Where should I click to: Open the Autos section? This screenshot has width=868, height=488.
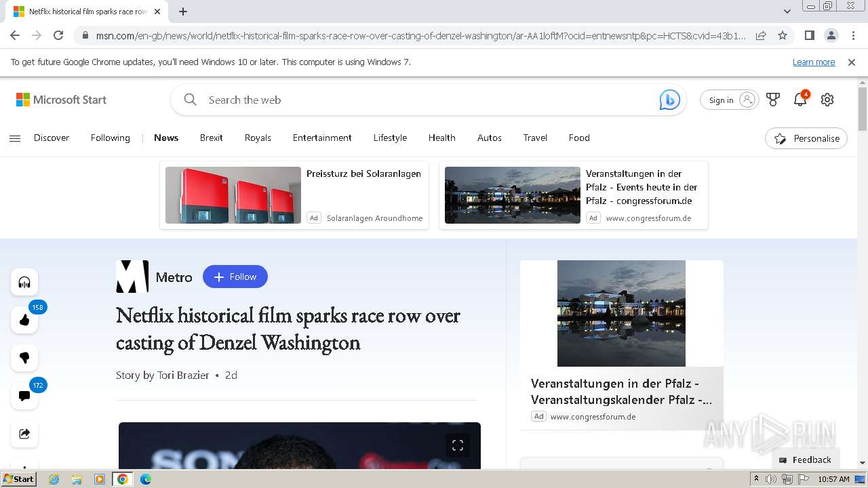490,138
